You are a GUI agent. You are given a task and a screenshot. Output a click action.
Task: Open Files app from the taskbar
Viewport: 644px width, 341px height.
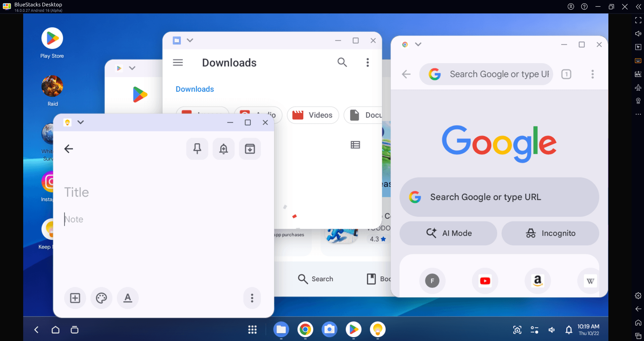pos(281,330)
